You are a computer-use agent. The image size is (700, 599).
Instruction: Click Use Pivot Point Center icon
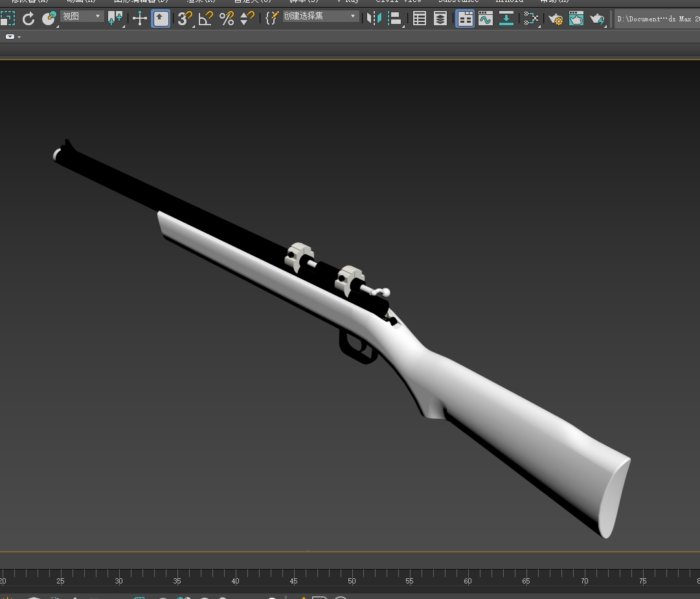tap(116, 19)
